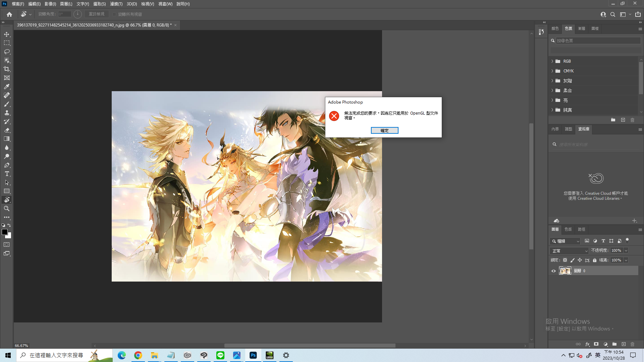Click the swatches search field
This screenshot has width=644, height=362.
tap(598, 41)
